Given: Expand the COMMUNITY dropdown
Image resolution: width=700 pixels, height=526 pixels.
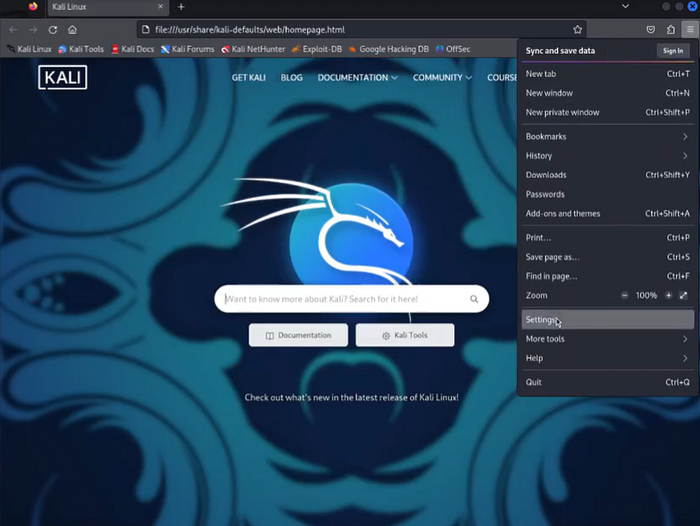Looking at the screenshot, I should click(x=442, y=78).
